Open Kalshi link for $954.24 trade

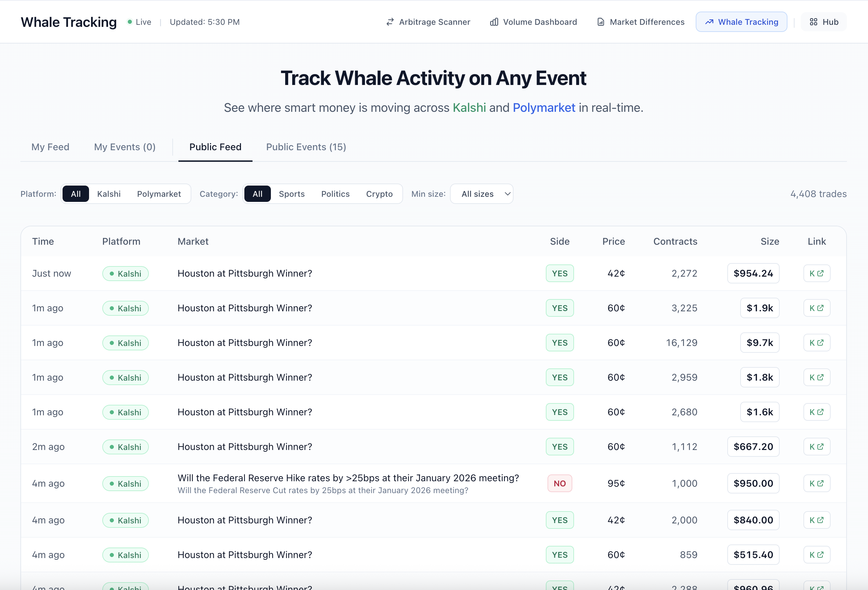[816, 273]
